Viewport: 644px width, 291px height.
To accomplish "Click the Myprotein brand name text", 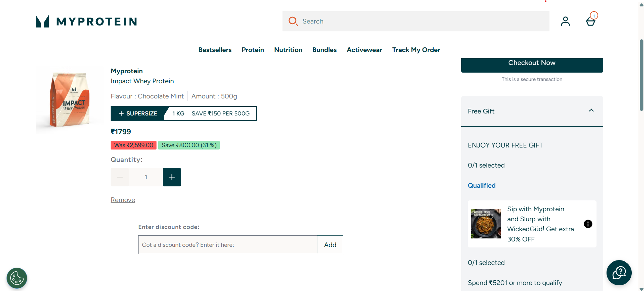I will pos(126,71).
